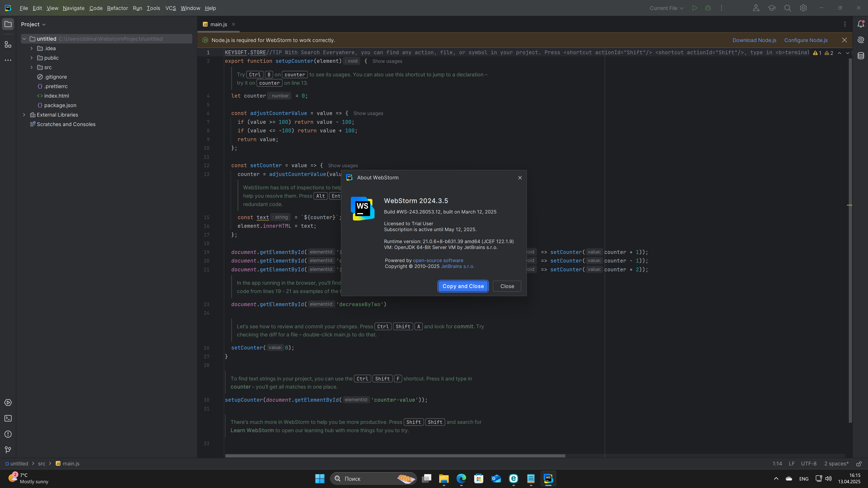The image size is (868, 488).
Task: Open the JetBrains s.r.o. link
Action: (458, 266)
